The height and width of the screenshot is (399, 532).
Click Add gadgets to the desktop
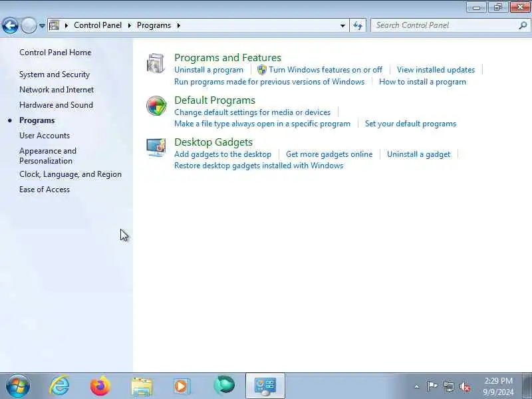tap(223, 154)
